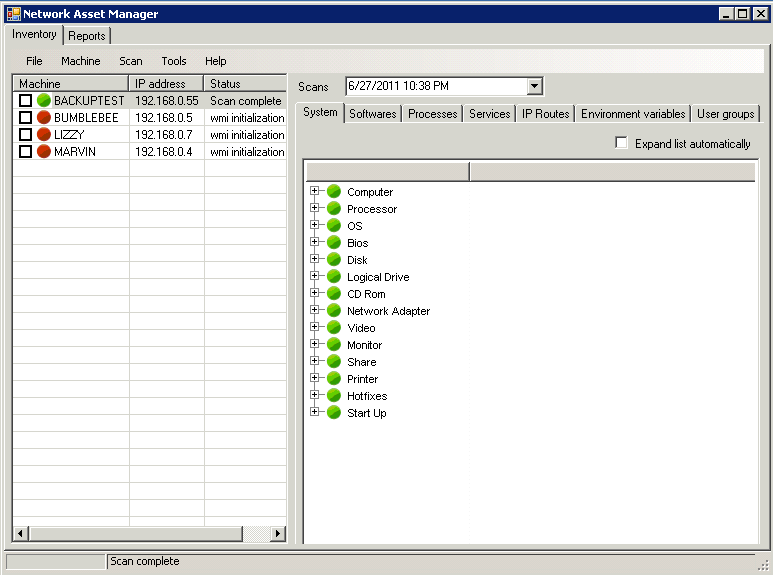Expand the Disk tree node
Viewport: 773px width, 575px height.
pyautogui.click(x=315, y=259)
